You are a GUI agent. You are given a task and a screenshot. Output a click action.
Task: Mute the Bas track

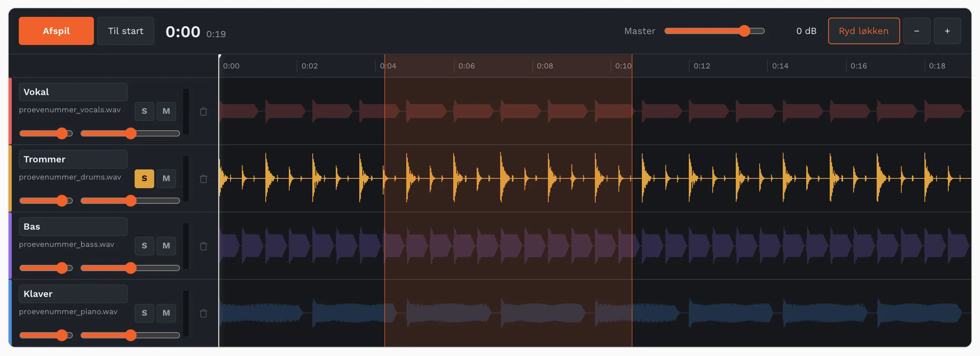pyautogui.click(x=166, y=246)
